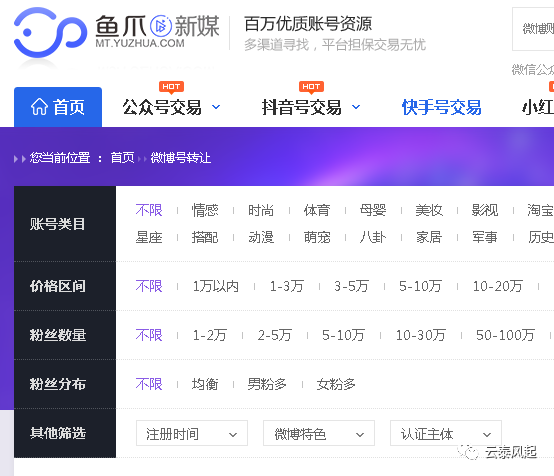The image size is (554, 476).
Task: Filter category by 影视
Action: pos(485,210)
